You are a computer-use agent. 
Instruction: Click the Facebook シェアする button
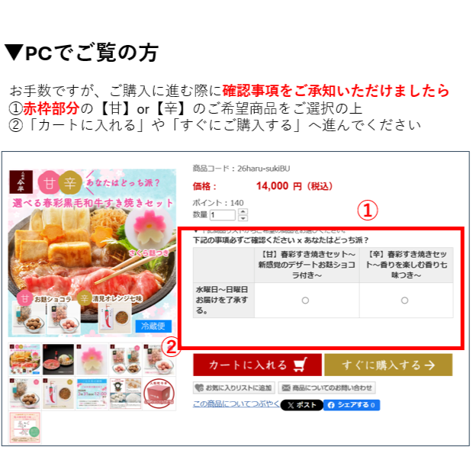click(352, 405)
